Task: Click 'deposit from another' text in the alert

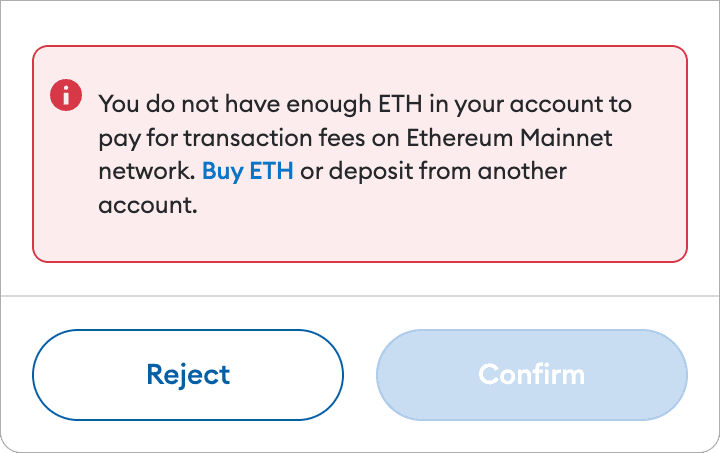Action: (448, 171)
